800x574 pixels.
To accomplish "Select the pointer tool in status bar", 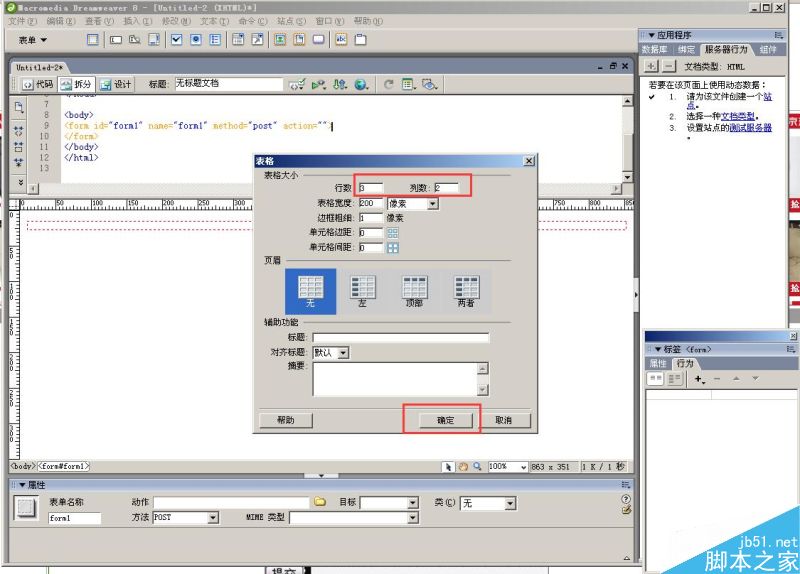I will (448, 466).
